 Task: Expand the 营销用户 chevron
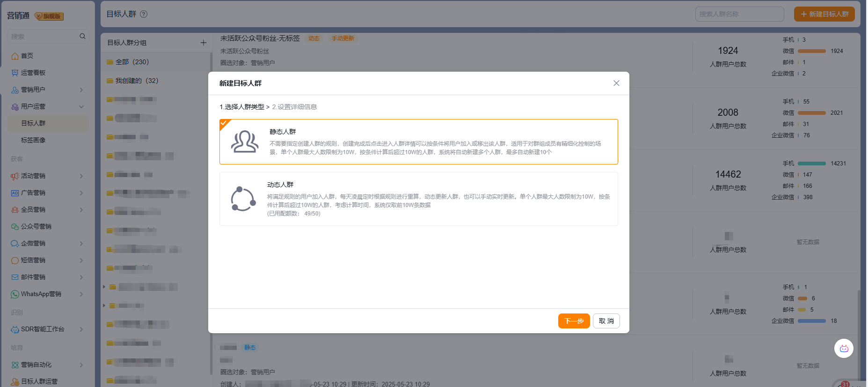[x=81, y=89]
